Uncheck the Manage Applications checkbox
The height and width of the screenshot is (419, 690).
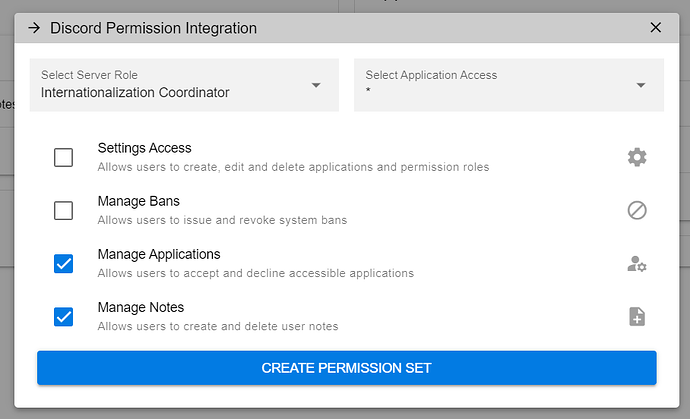(x=63, y=264)
